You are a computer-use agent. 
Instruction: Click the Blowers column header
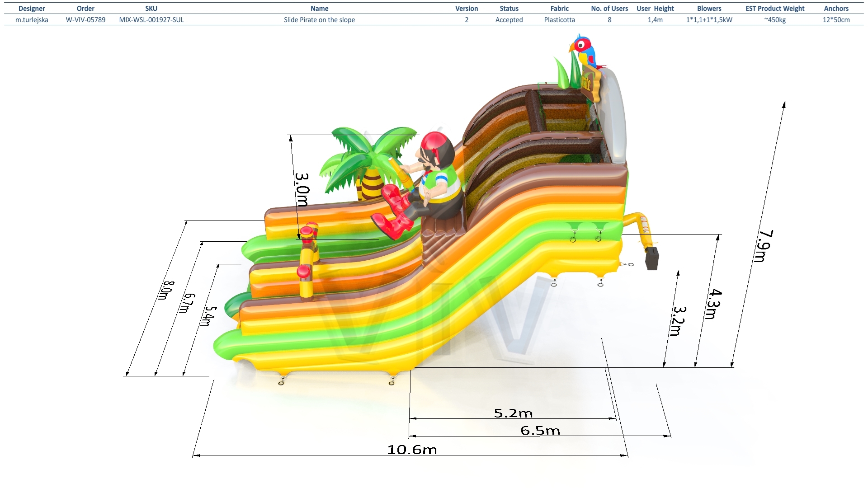click(x=709, y=9)
